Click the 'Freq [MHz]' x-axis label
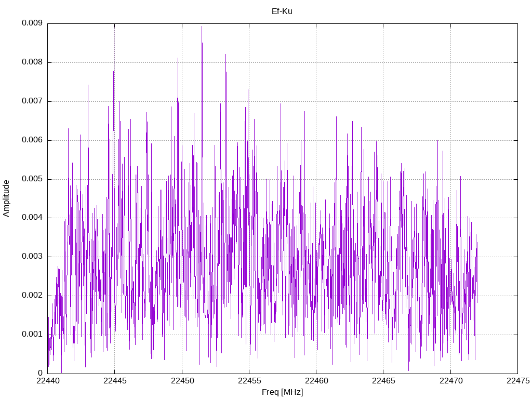The height and width of the screenshot is (399, 532). [282, 392]
